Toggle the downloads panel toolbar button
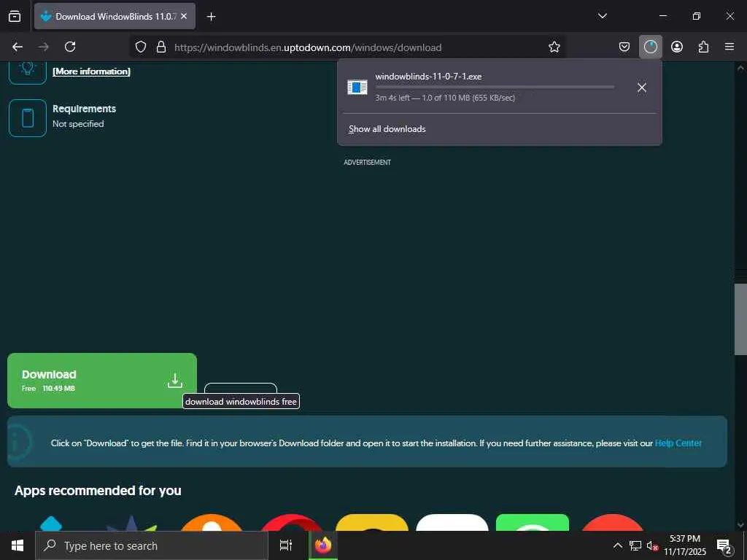The image size is (747, 560). pos(650,47)
